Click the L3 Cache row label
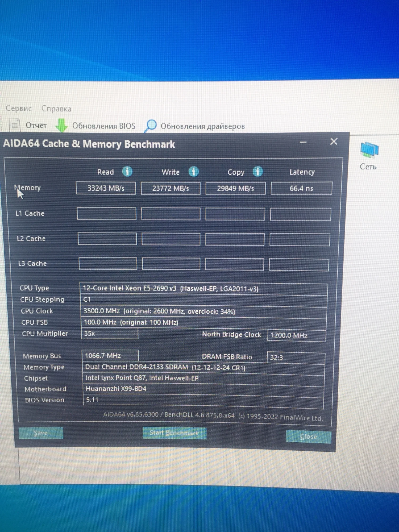 (x=32, y=264)
